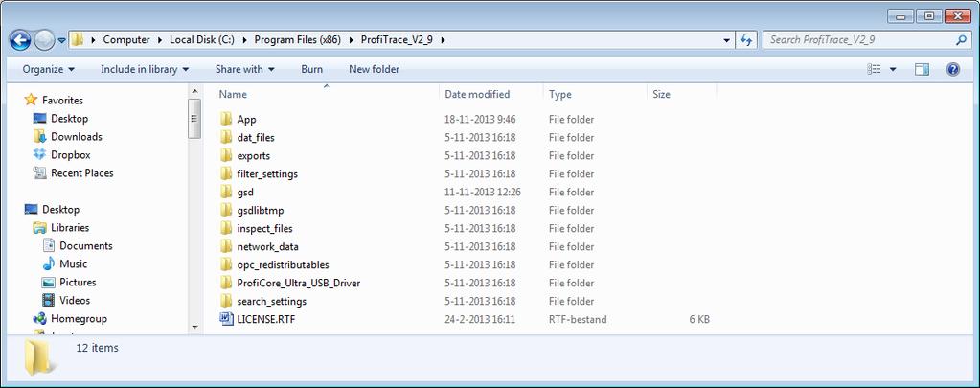Select Computer in the breadcrumb path
Screen dimensions: 980x388
pos(126,40)
